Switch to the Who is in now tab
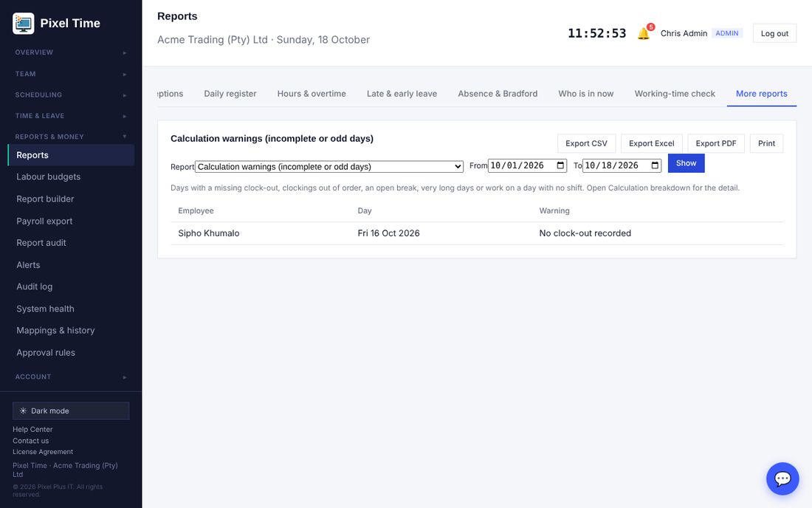This screenshot has height=508, width=812. coord(585,94)
